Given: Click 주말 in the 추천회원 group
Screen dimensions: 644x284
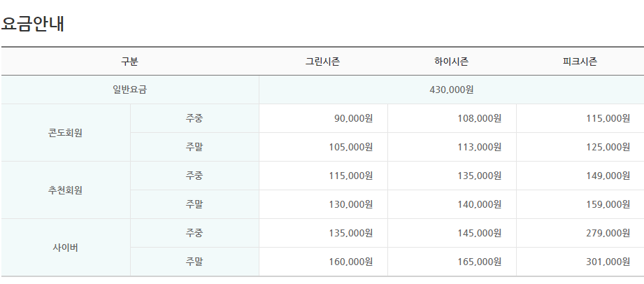Looking at the screenshot, I should pyautogui.click(x=194, y=204).
